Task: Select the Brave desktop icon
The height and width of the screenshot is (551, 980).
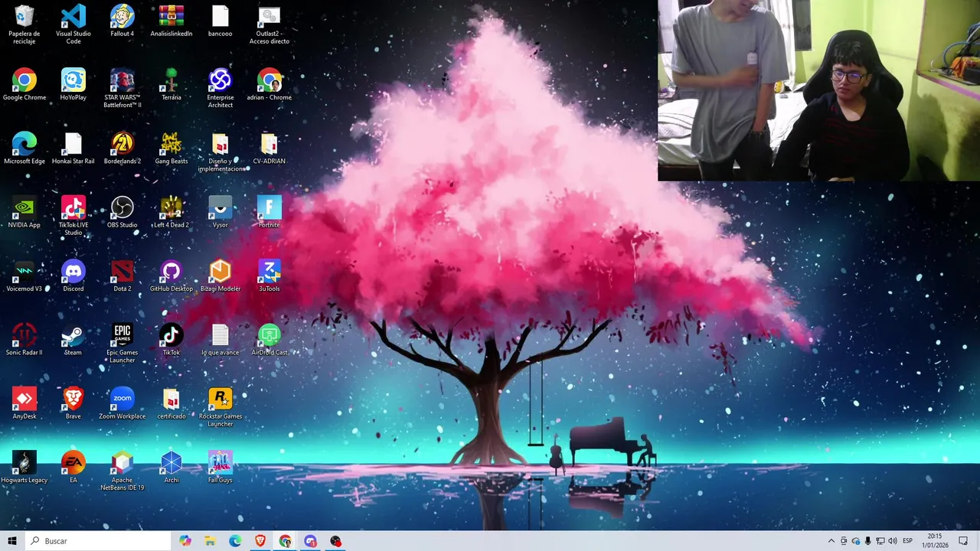Action: click(73, 399)
